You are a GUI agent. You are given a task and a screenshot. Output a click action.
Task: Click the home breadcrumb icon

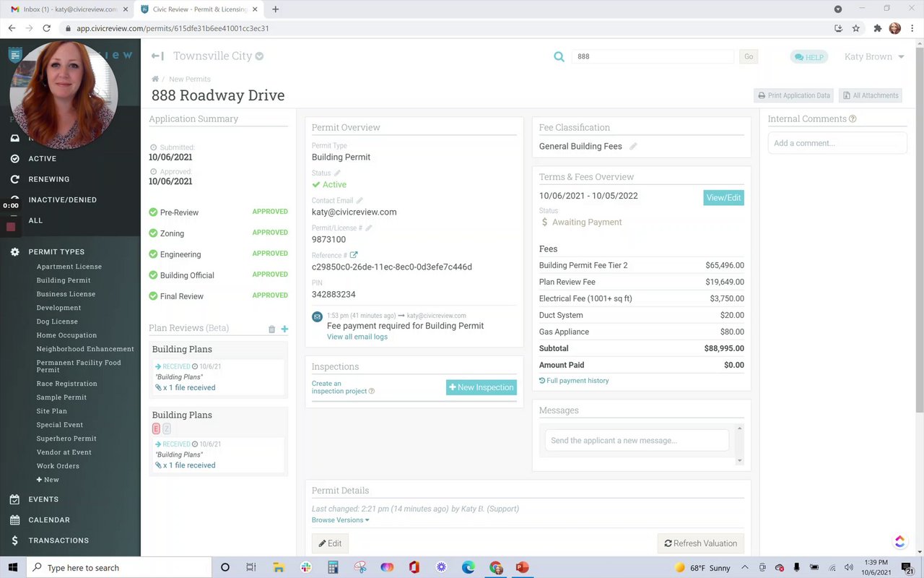(155, 79)
